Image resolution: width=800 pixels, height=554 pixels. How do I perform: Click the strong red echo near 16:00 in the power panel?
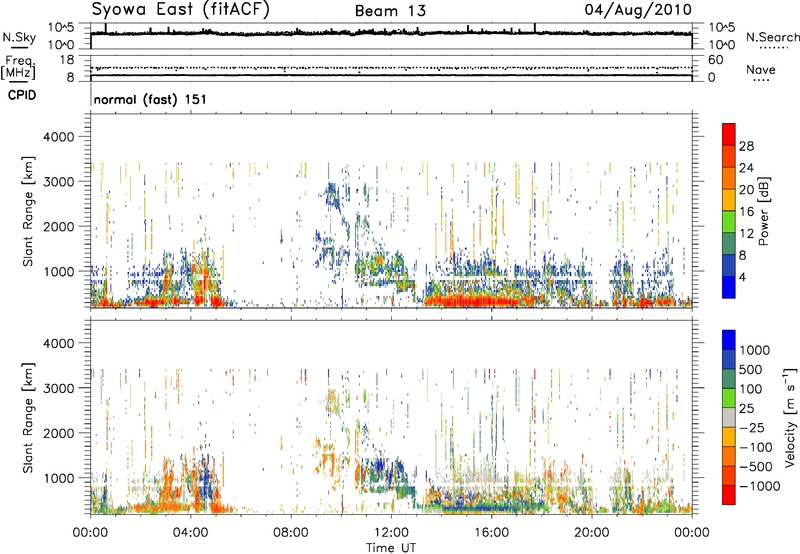click(x=480, y=300)
